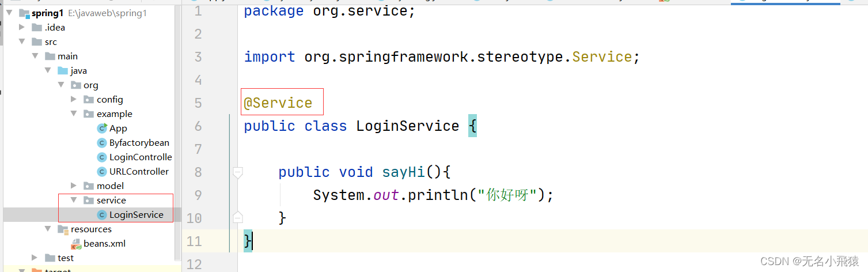
Task: Collapse the service package arrow
Action: pyautogui.click(x=74, y=200)
